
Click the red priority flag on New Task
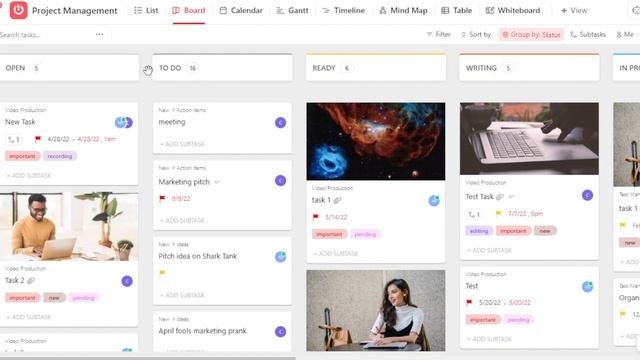[x=38, y=139]
